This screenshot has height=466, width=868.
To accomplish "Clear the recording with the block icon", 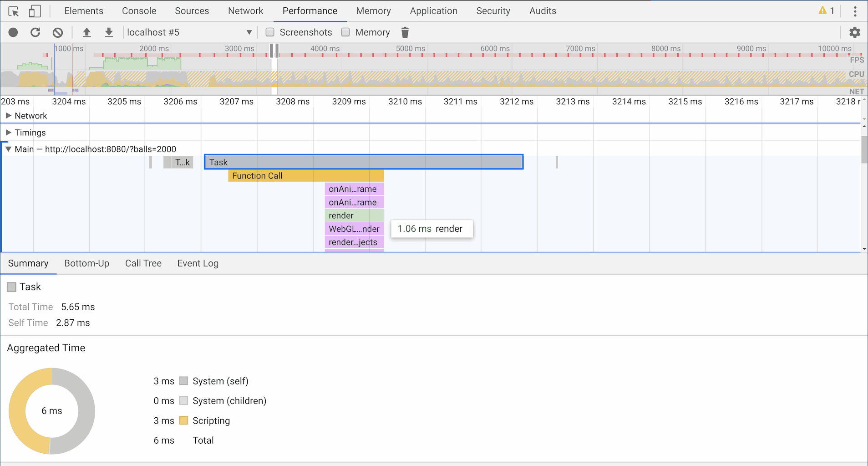I will [57, 32].
